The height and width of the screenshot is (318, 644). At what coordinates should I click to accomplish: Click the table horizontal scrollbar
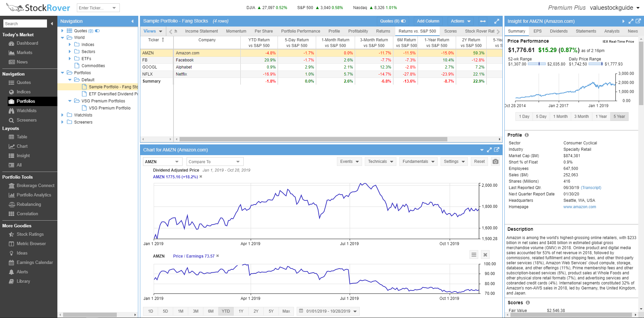313,139
